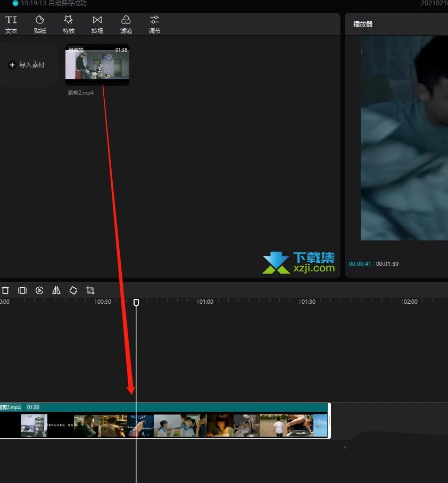
Task: Open the 转场 transitions panel
Action: 97,23
